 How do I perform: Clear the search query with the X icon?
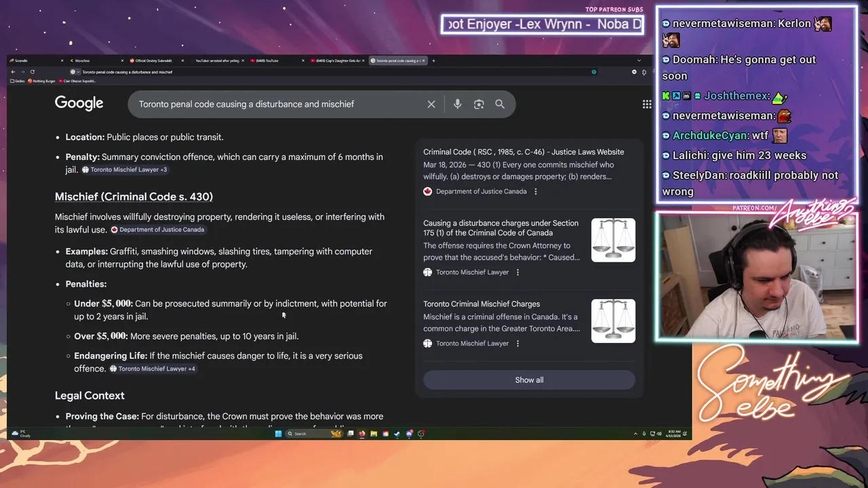[431, 104]
